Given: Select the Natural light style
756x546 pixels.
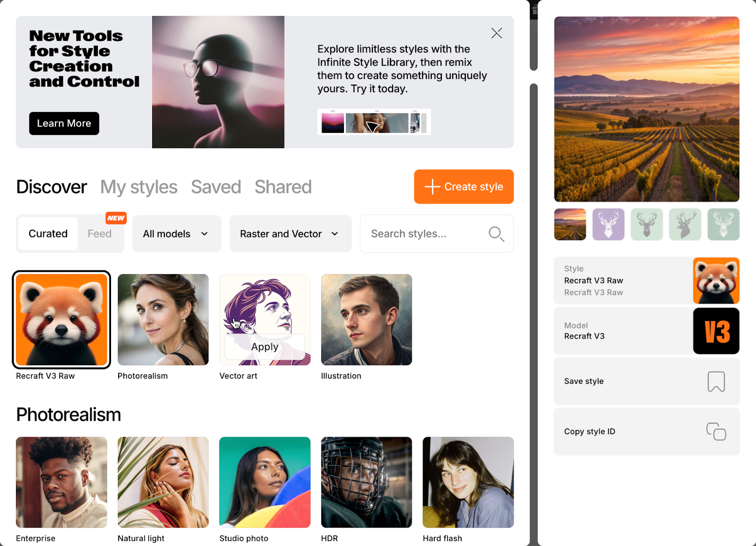Looking at the screenshot, I should tap(163, 482).
